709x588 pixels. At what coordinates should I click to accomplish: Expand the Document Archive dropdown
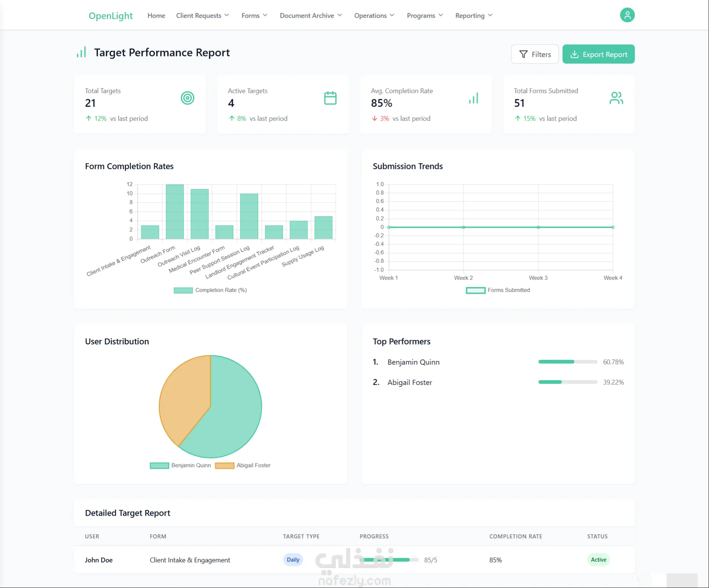coord(311,16)
